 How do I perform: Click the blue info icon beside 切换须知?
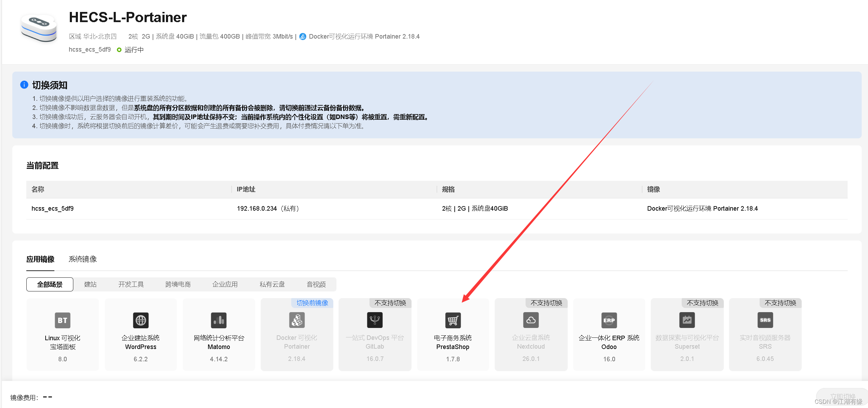point(24,85)
